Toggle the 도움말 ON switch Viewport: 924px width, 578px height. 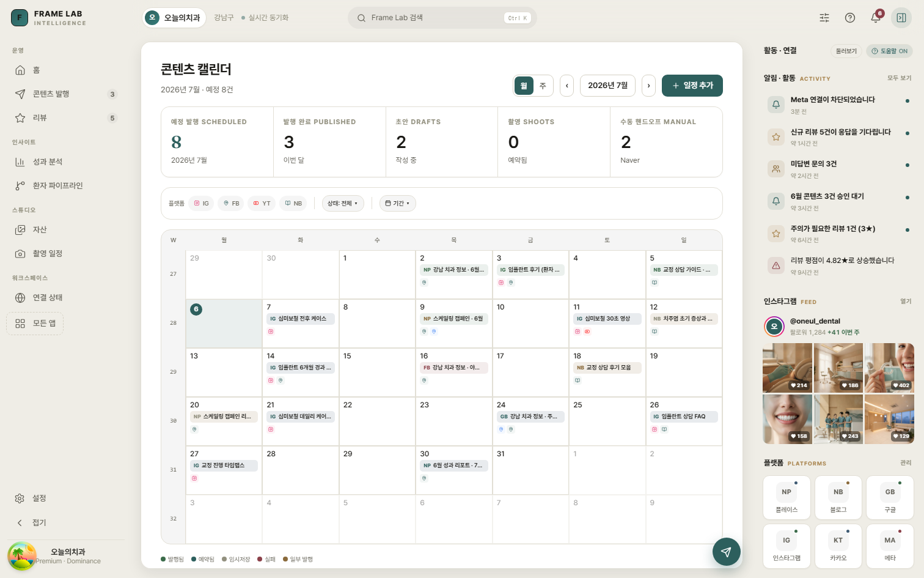point(889,51)
